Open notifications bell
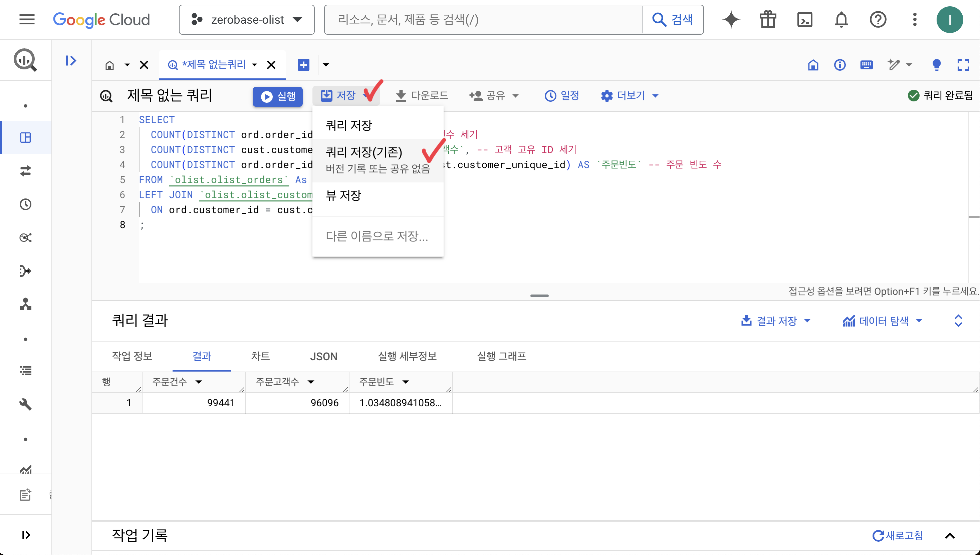Viewport: 980px width, 555px height. coord(841,19)
